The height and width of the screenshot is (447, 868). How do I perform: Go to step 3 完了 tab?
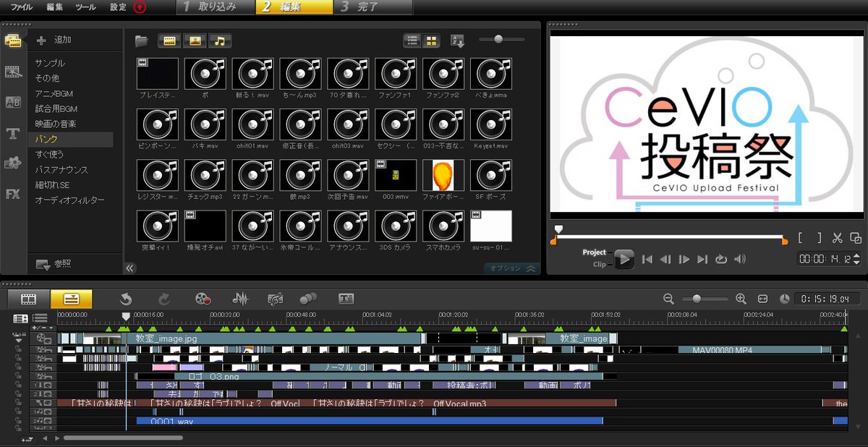[373, 7]
